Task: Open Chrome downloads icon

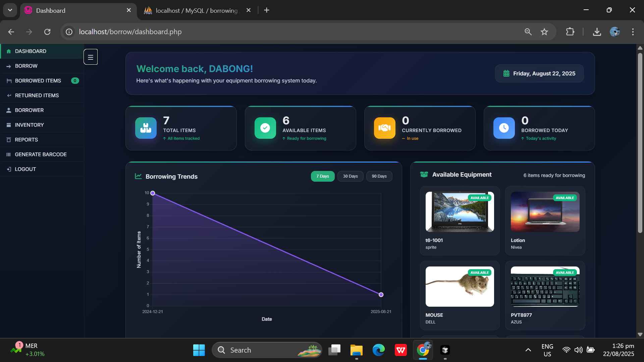Action: [597, 32]
